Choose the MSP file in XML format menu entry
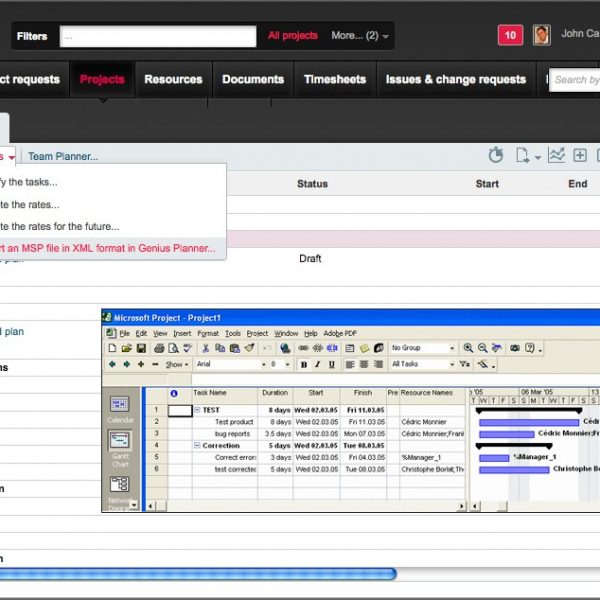Screen dimensions: 600x600 pyautogui.click(x=113, y=248)
